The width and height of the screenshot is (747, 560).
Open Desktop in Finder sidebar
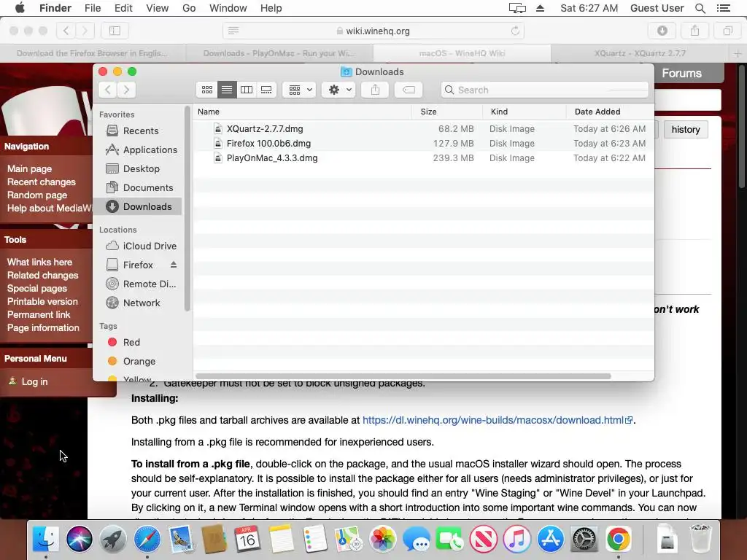click(x=136, y=168)
